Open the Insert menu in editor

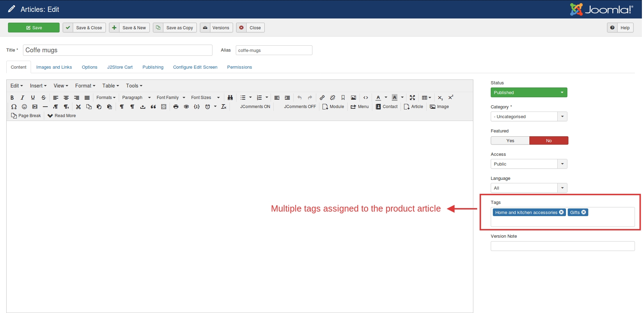(38, 86)
